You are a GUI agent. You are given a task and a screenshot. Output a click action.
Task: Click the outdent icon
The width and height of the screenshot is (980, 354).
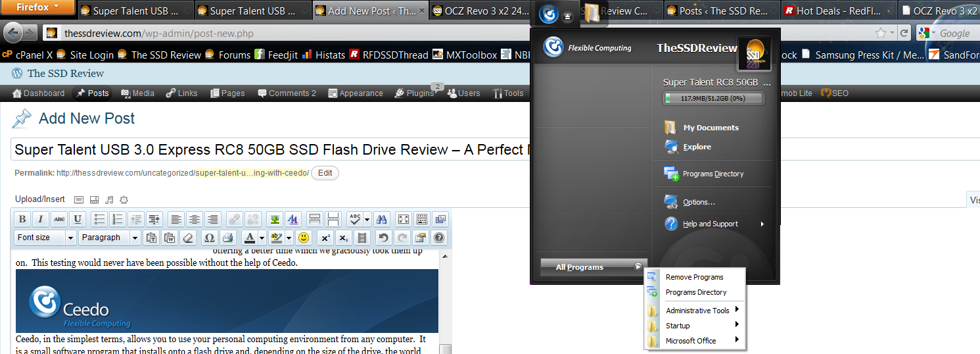coord(136,219)
